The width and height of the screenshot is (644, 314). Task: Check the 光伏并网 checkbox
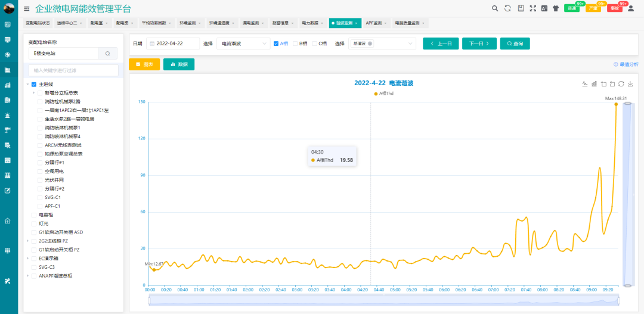[40, 180]
